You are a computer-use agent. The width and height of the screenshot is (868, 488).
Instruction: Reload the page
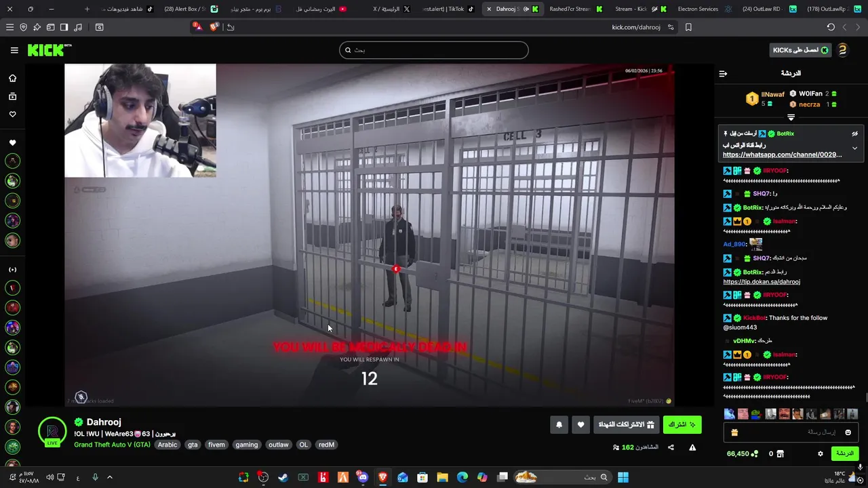pyautogui.click(x=831, y=27)
